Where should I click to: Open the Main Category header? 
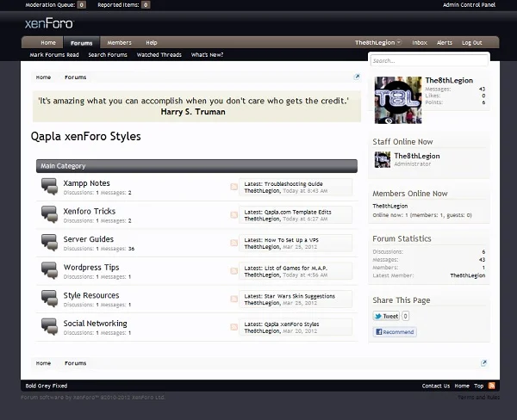pyautogui.click(x=196, y=166)
